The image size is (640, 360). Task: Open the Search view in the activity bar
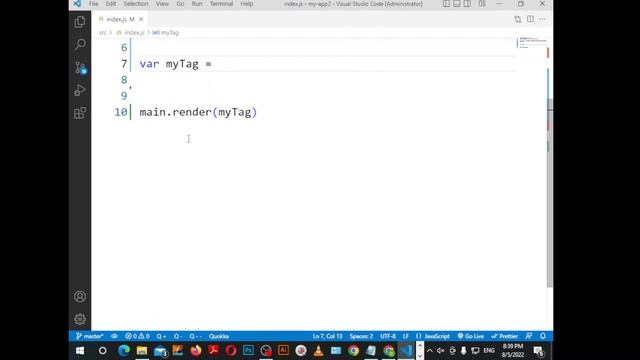80,44
